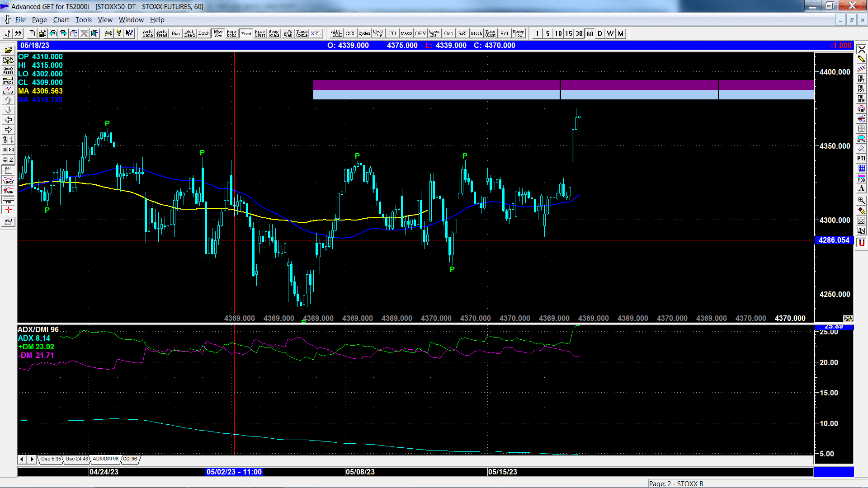Select the FIB EXT extension tool
This screenshot has height=488, width=868.
pyautogui.click(x=861, y=89)
